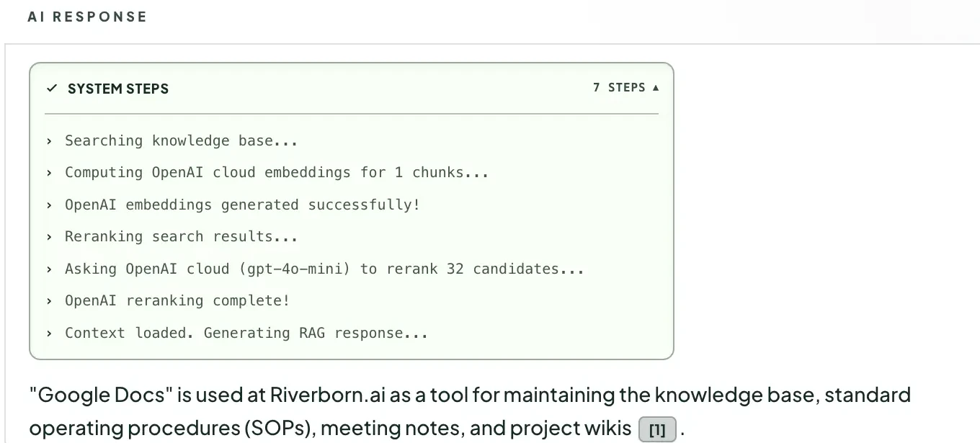The width and height of the screenshot is (980, 443).
Task: Select the Generating RAG response line
Action: click(246, 333)
